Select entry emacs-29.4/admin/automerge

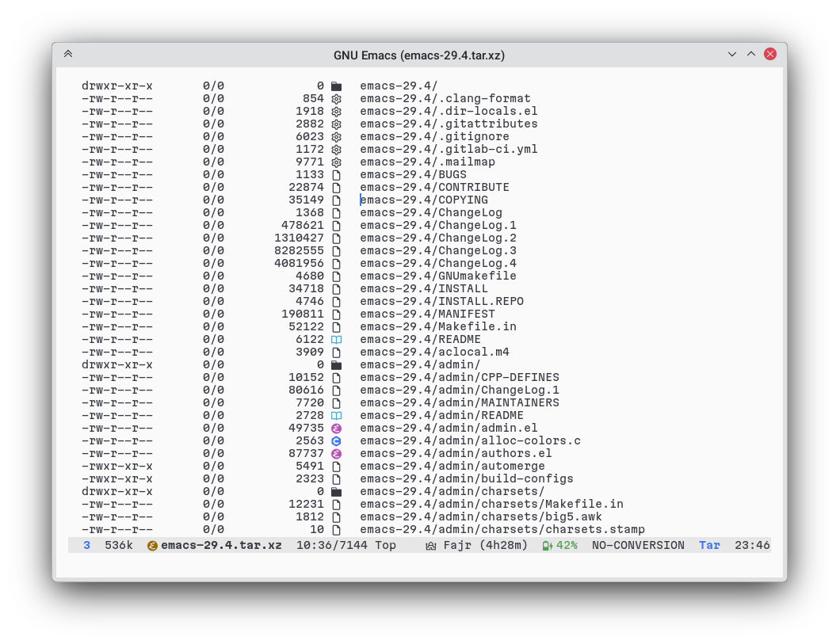452,467
